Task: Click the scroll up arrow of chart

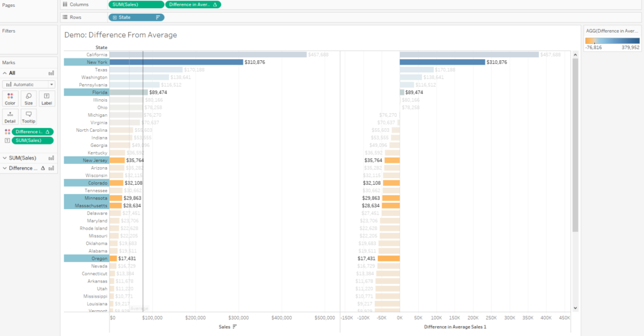Action: 575,55
